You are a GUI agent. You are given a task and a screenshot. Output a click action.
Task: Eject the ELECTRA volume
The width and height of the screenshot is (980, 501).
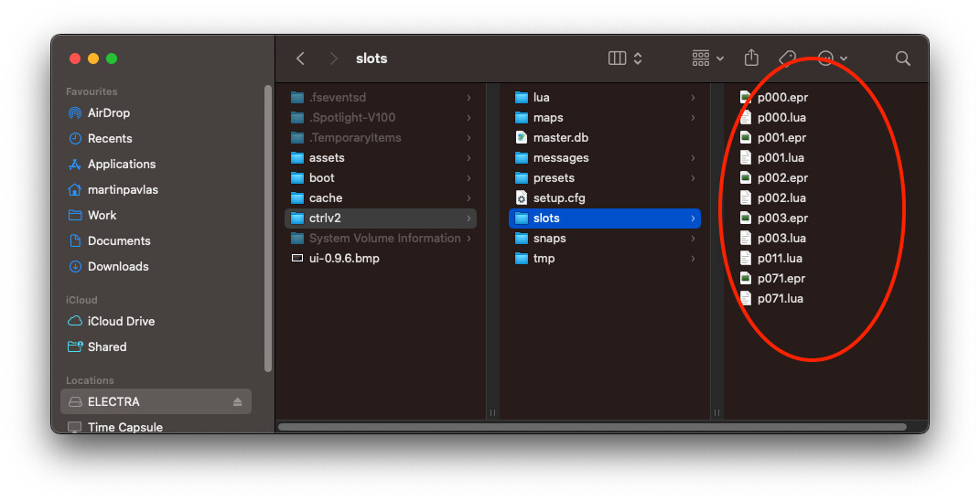click(238, 401)
